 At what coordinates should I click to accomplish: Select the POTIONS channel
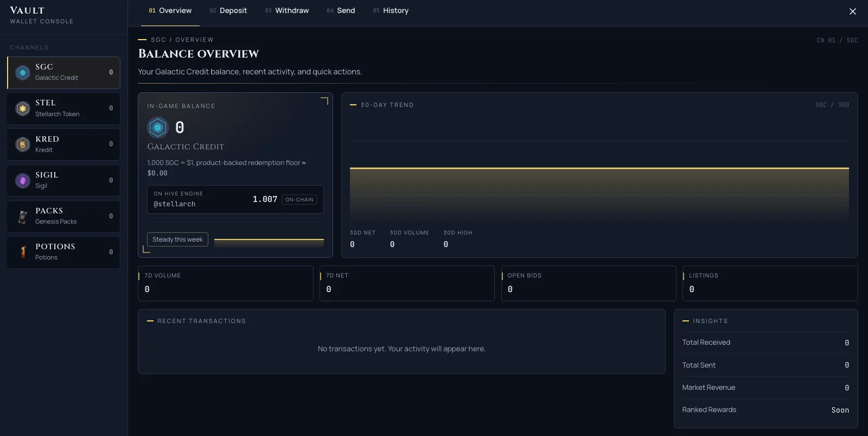(63, 252)
